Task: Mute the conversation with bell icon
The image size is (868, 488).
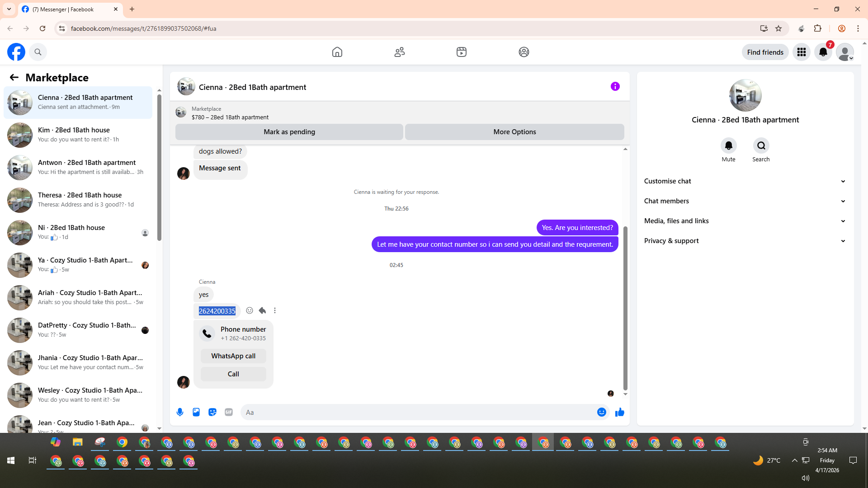Action: pos(729,145)
